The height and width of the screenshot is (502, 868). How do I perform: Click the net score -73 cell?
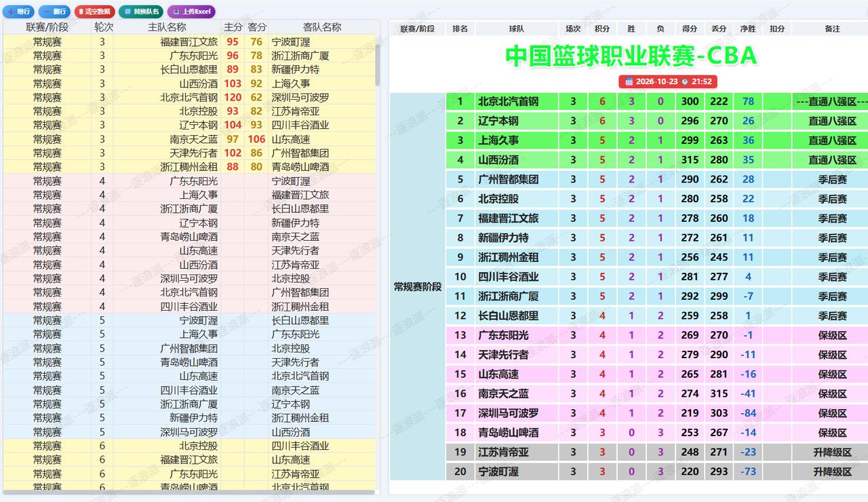(x=748, y=471)
